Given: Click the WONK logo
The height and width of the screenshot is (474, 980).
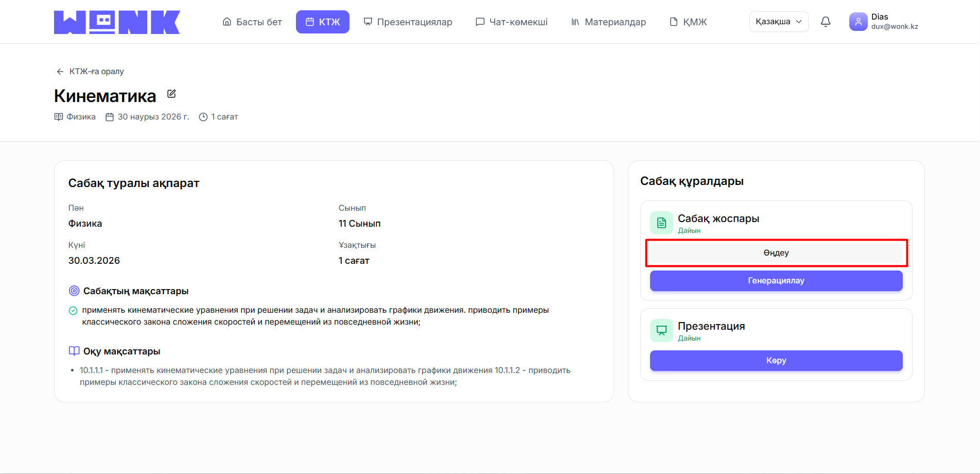Looking at the screenshot, I should 117,22.
